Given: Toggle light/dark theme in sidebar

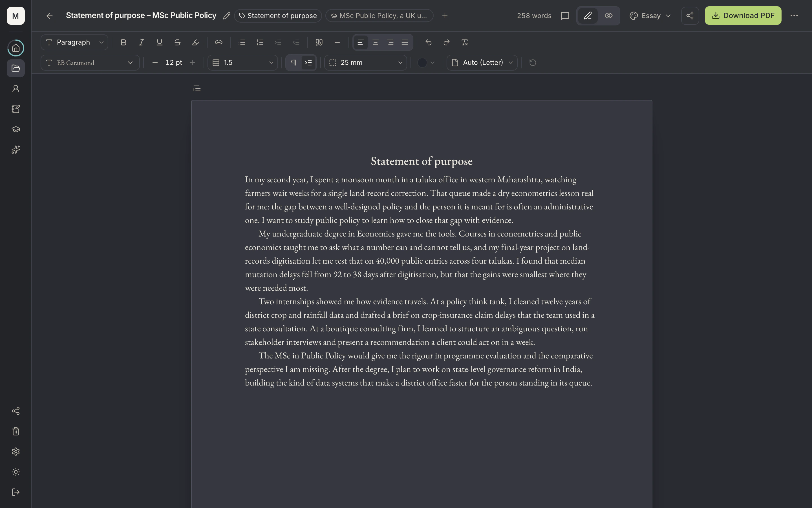Looking at the screenshot, I should click(x=16, y=472).
